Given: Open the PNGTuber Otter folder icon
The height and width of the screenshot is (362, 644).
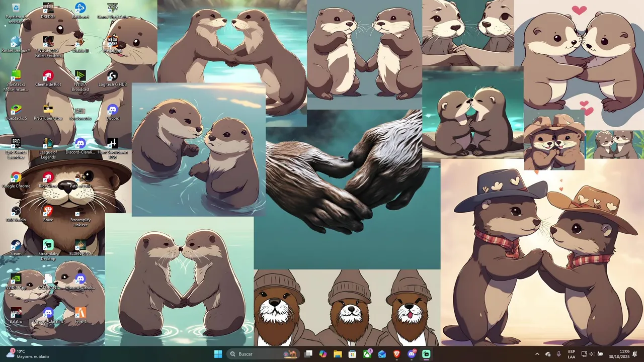Looking at the screenshot, I should pos(48,112).
